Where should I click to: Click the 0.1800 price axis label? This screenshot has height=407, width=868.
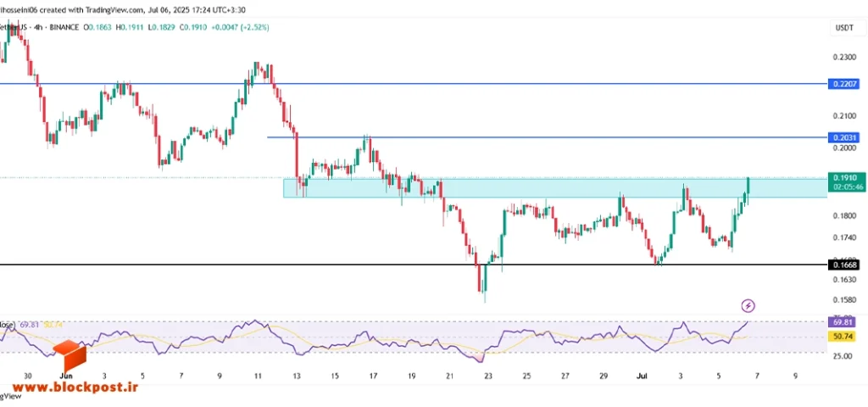(843, 215)
